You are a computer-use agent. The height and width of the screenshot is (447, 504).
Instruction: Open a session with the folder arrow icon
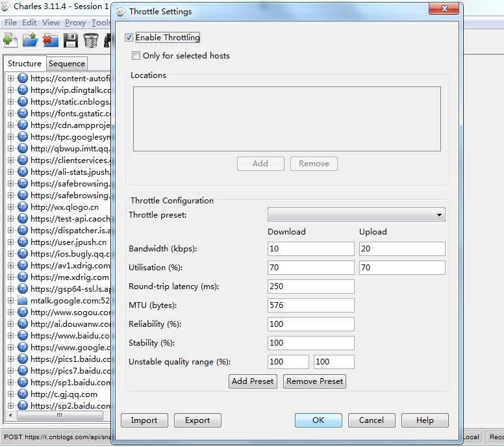tap(31, 40)
